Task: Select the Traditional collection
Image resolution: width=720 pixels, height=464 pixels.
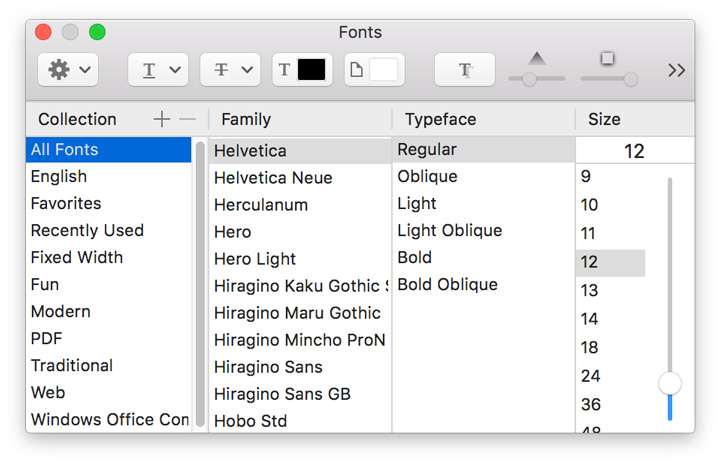Action: [108, 366]
